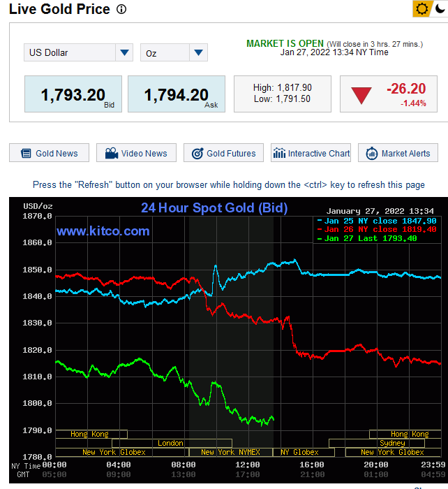This screenshot has height=489, width=448.
Task: Click the 16:00 NY Time axis label
Action: (311, 465)
